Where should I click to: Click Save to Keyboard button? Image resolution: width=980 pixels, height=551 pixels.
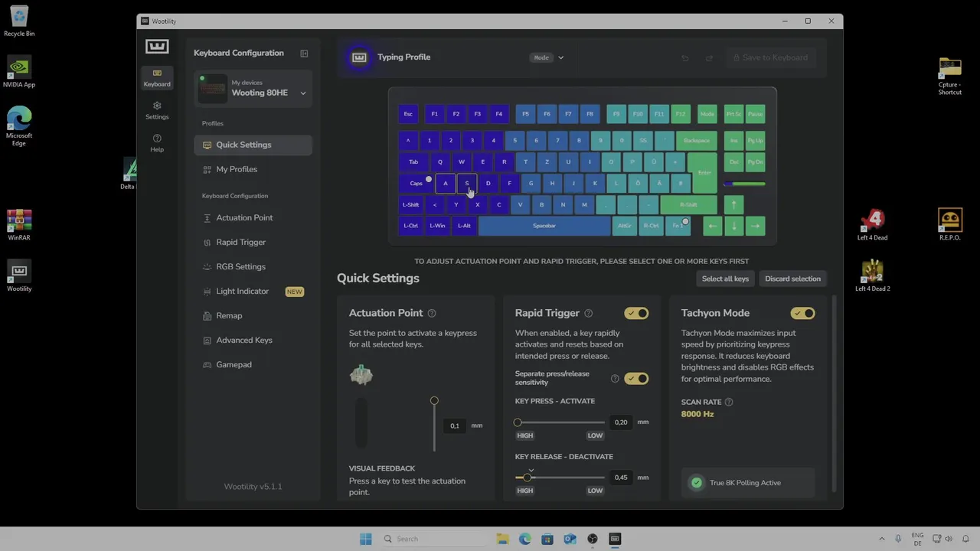[x=769, y=57]
